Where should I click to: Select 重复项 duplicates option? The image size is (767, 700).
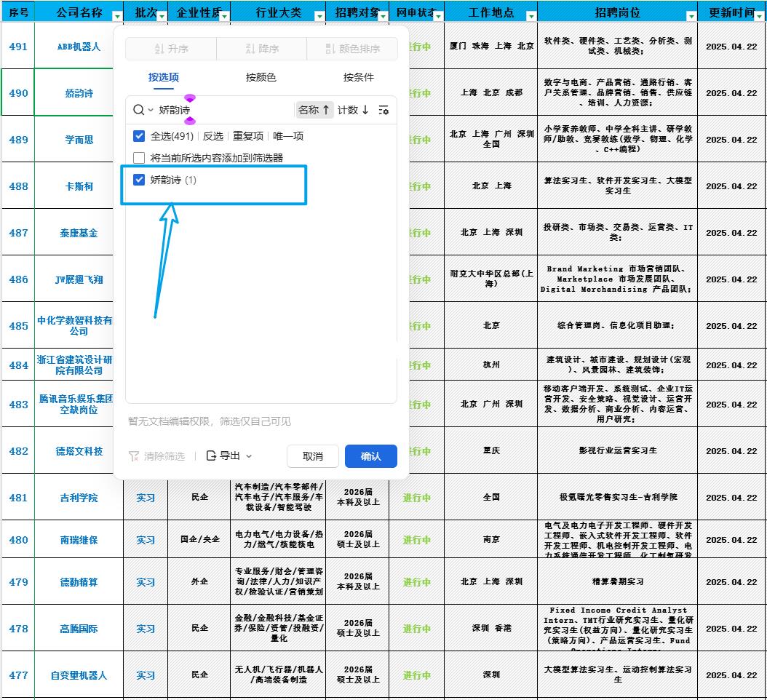coord(247,136)
